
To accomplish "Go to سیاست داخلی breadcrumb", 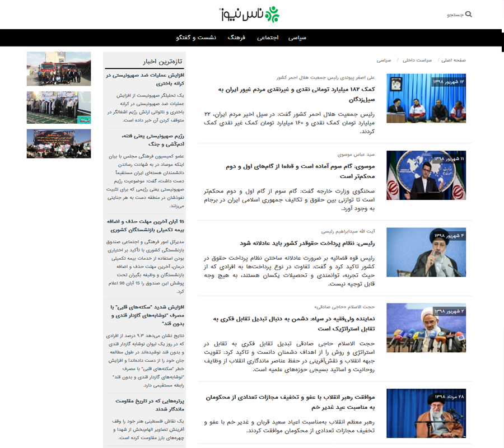I will pyautogui.click(x=417, y=60).
